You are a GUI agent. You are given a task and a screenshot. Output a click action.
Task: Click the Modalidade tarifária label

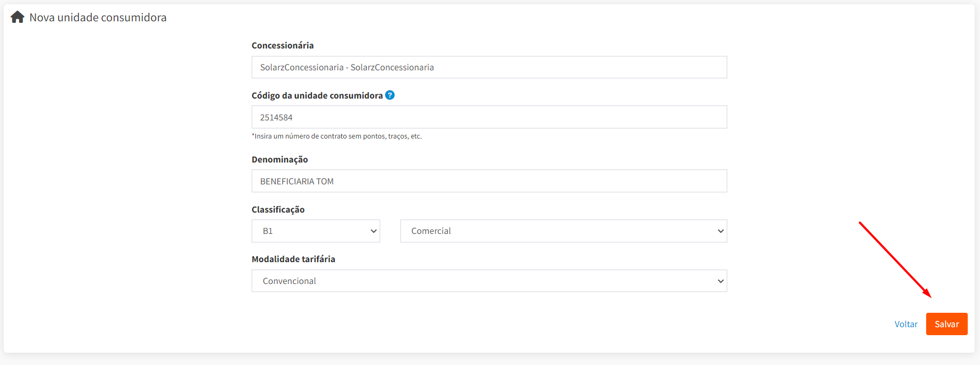click(293, 259)
